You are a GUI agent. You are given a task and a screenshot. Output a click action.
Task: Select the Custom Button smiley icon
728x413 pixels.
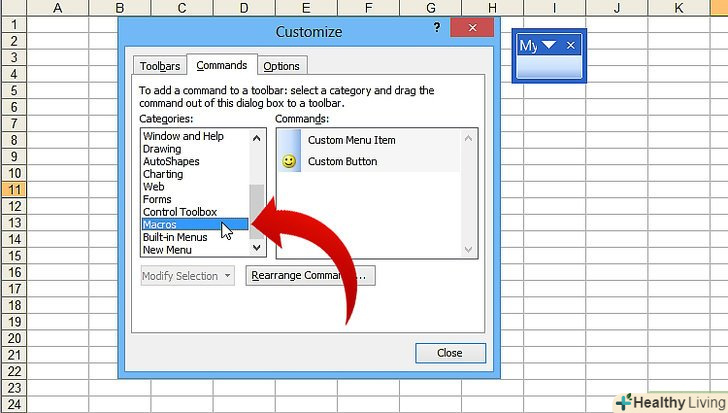click(289, 161)
